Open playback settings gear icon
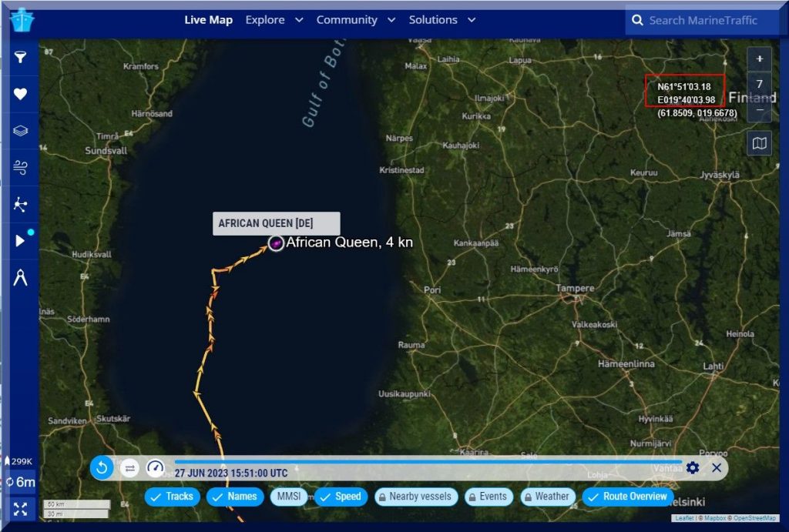The height and width of the screenshot is (532, 789). point(693,467)
